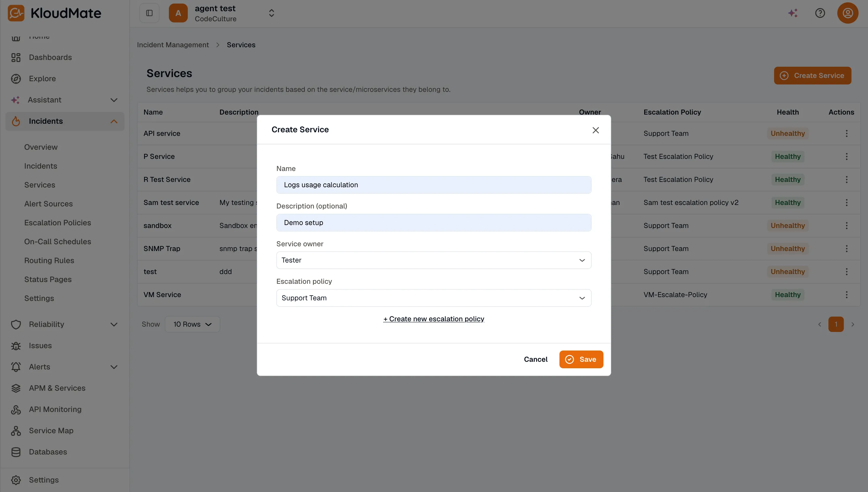The image size is (868, 492).
Task: Click Create new escalation policy link
Action: pos(434,319)
